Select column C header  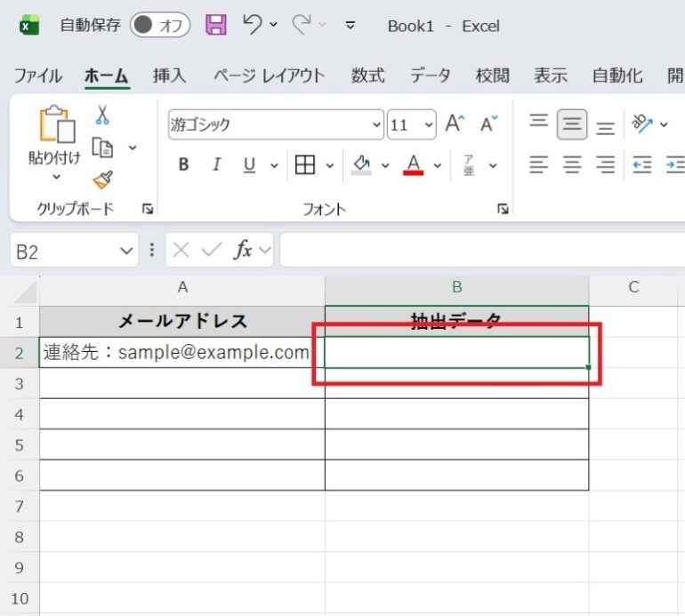pyautogui.click(x=633, y=287)
